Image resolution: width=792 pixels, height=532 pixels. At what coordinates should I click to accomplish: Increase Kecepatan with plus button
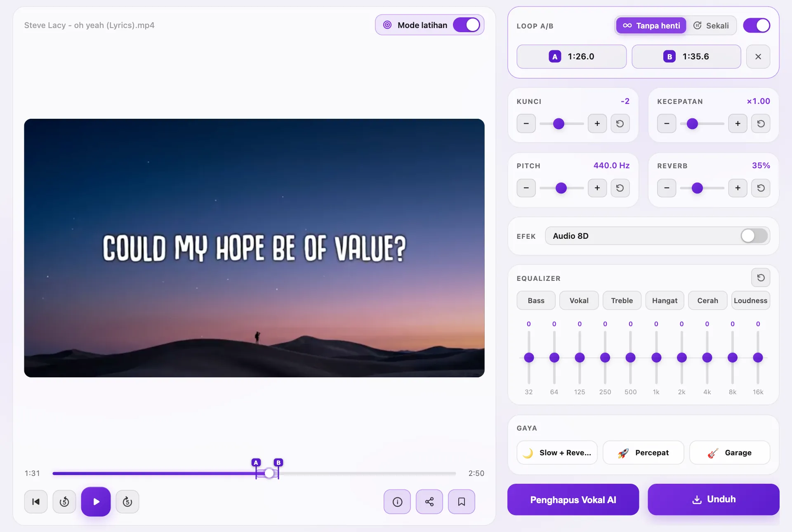738,123
